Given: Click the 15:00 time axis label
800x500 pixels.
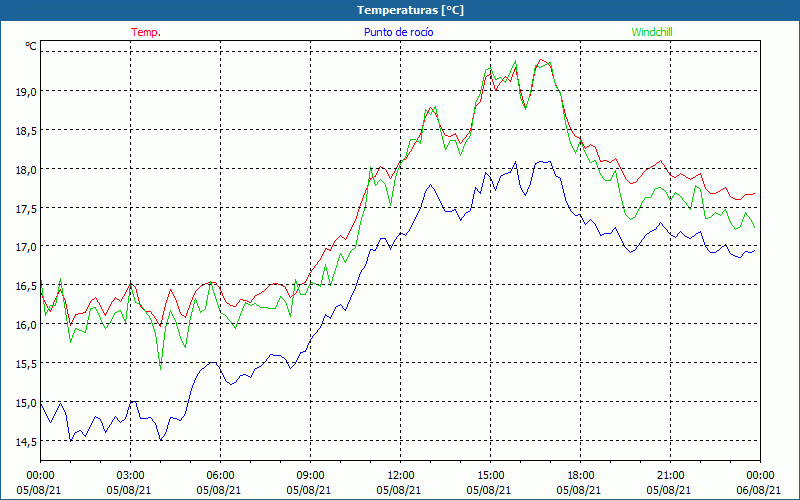Looking at the screenshot, I should [x=490, y=476].
